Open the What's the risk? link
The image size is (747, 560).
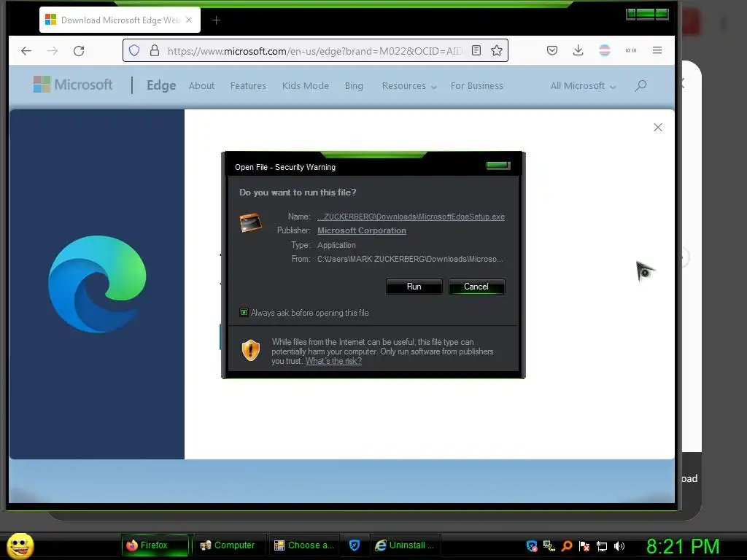[x=333, y=361]
